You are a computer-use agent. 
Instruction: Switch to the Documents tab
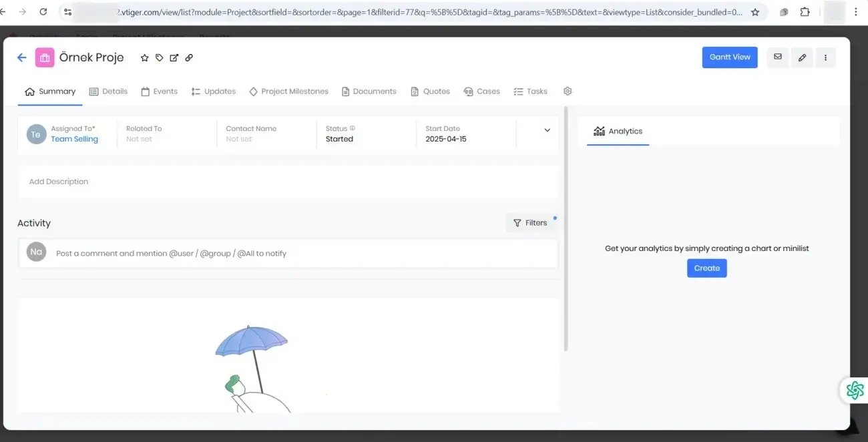point(369,91)
